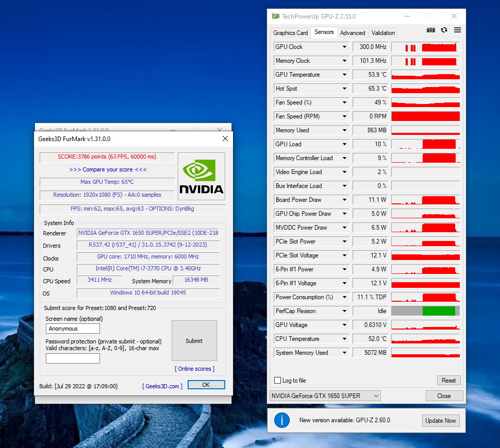The image size is (500, 448).
Task: Select the Sensors tab
Action: tap(324, 32)
